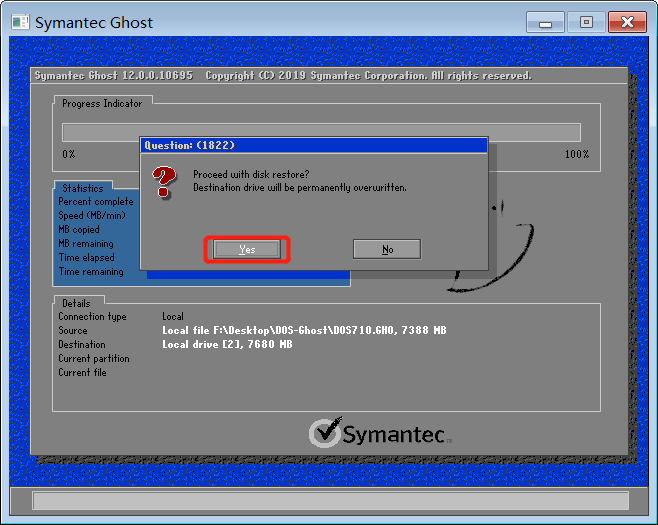The width and height of the screenshot is (658, 525).
Task: Click the Symantec Ghost title bar icon
Action: (x=21, y=22)
